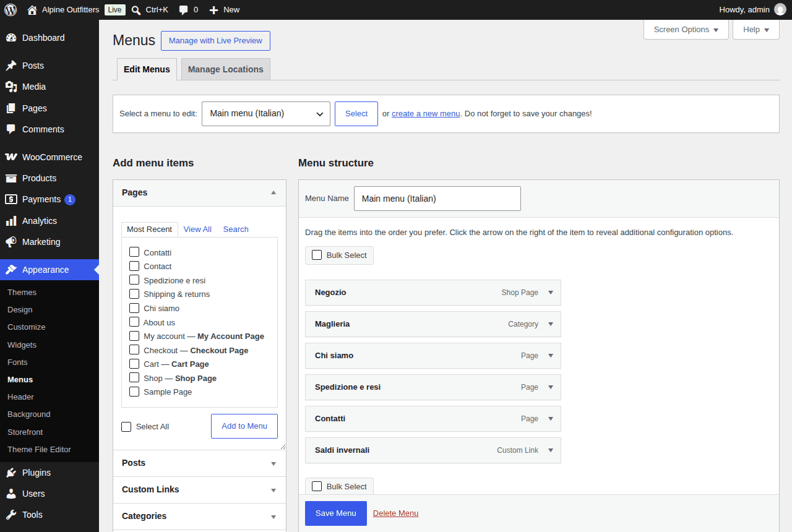Screen dimensions: 792x532
Task: Tick the Chi siamo page checkbox
Action: point(134,307)
